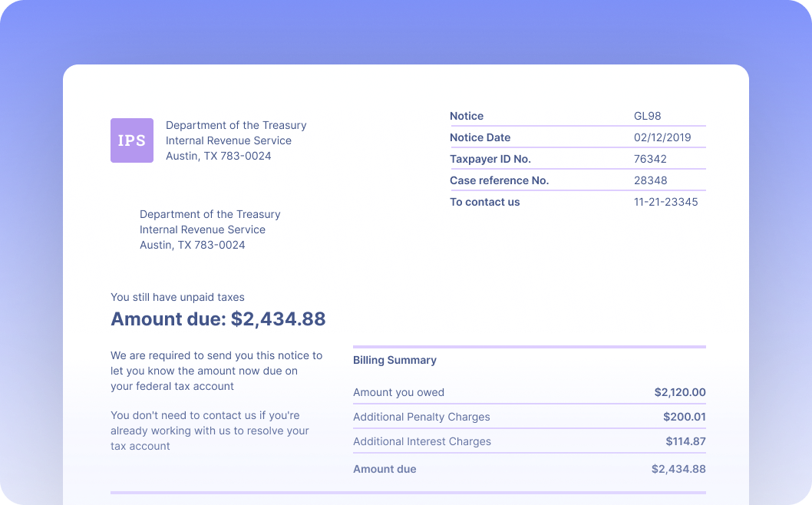The width and height of the screenshot is (812, 505).
Task: Click the $2,120.00 amount value
Action: 679,392
